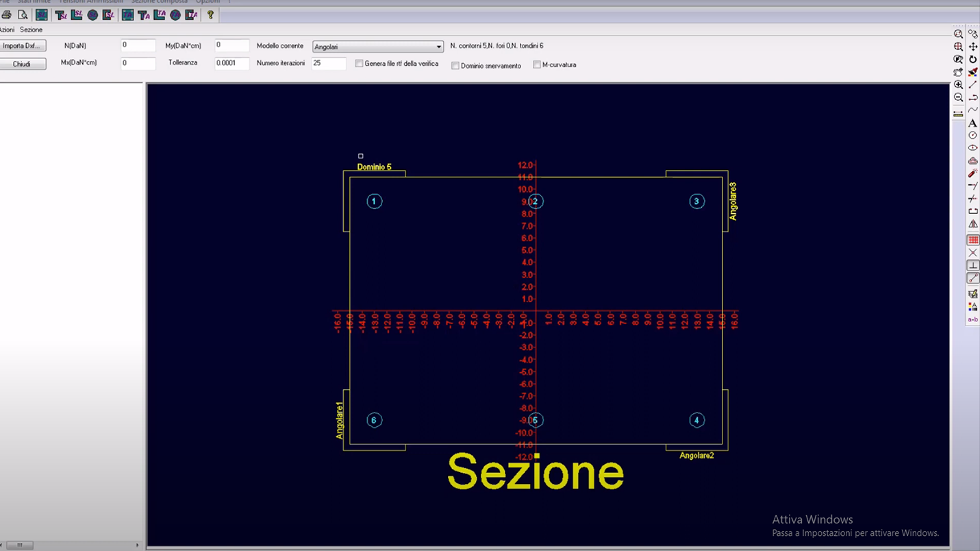The height and width of the screenshot is (551, 980).
Task: Click the dynamite explode tool icon
Action: 972,173
